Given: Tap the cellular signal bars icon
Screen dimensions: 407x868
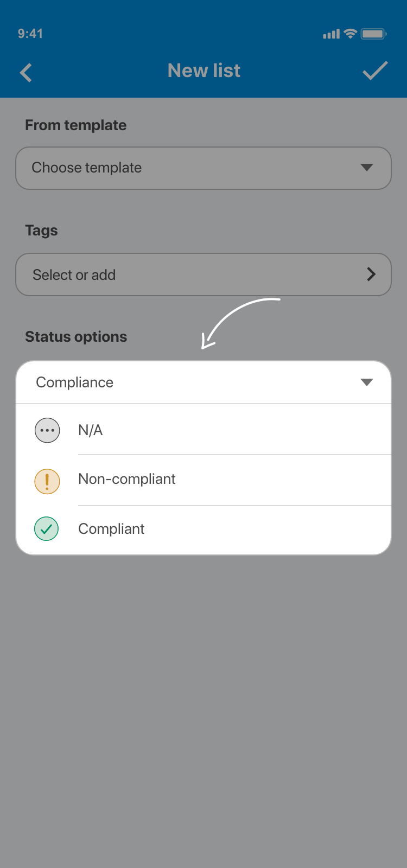Looking at the screenshot, I should (x=331, y=34).
